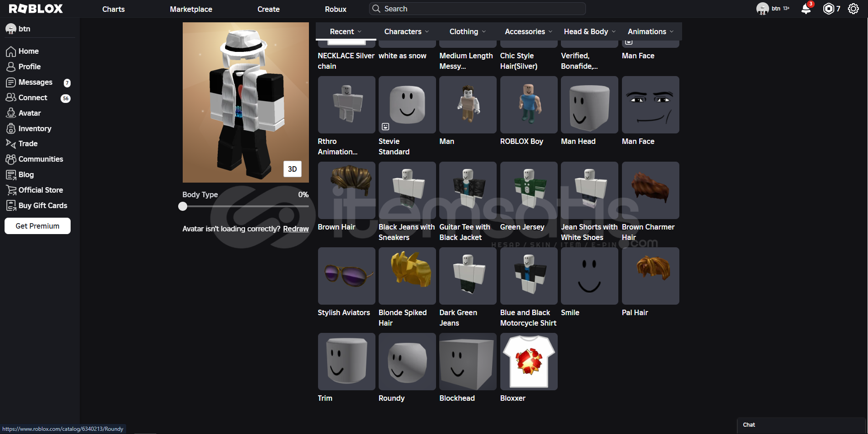Select the Trim head thumbnail
This screenshot has width=868, height=434.
click(347, 362)
